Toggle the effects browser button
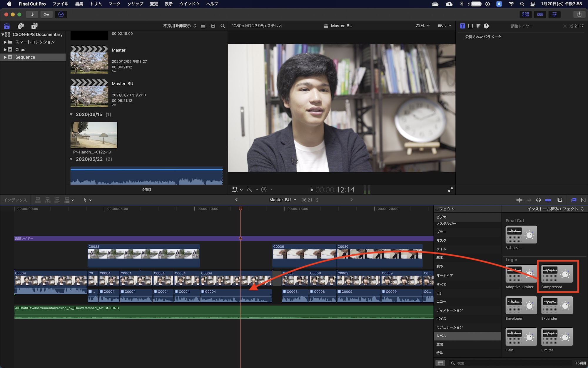 coord(574,200)
